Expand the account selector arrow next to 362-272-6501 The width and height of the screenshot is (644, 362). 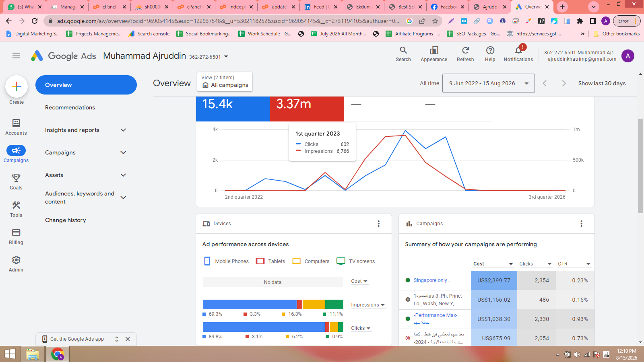(x=226, y=57)
